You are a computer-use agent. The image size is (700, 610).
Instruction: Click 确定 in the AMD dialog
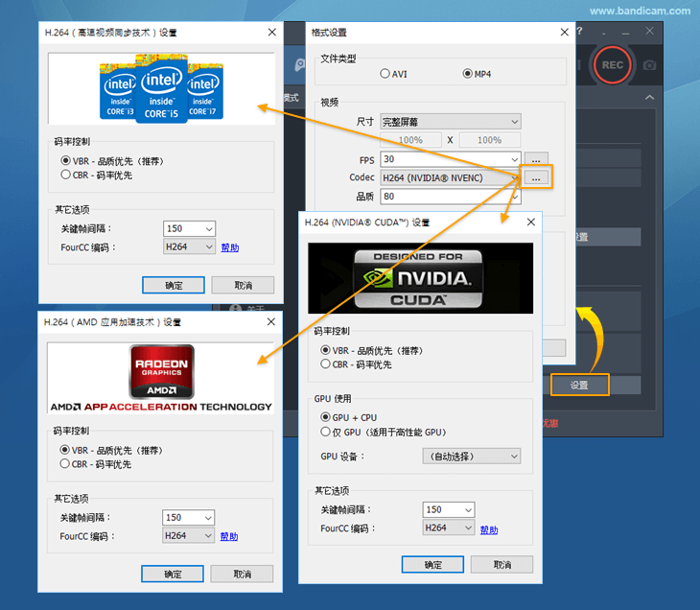173,574
